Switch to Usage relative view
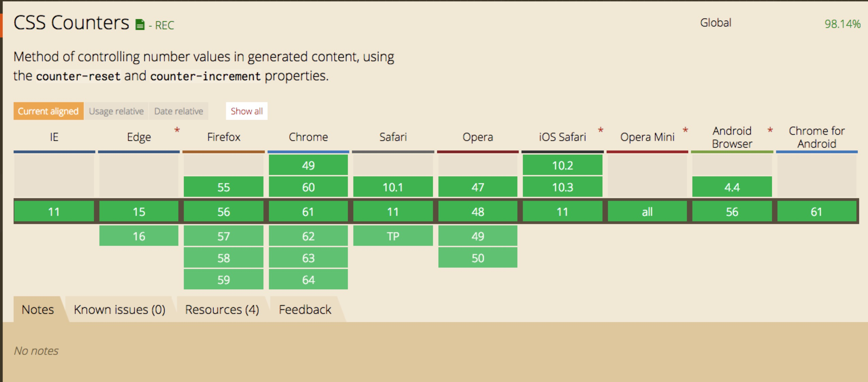Screen dimensions: 868x382 coord(116,111)
